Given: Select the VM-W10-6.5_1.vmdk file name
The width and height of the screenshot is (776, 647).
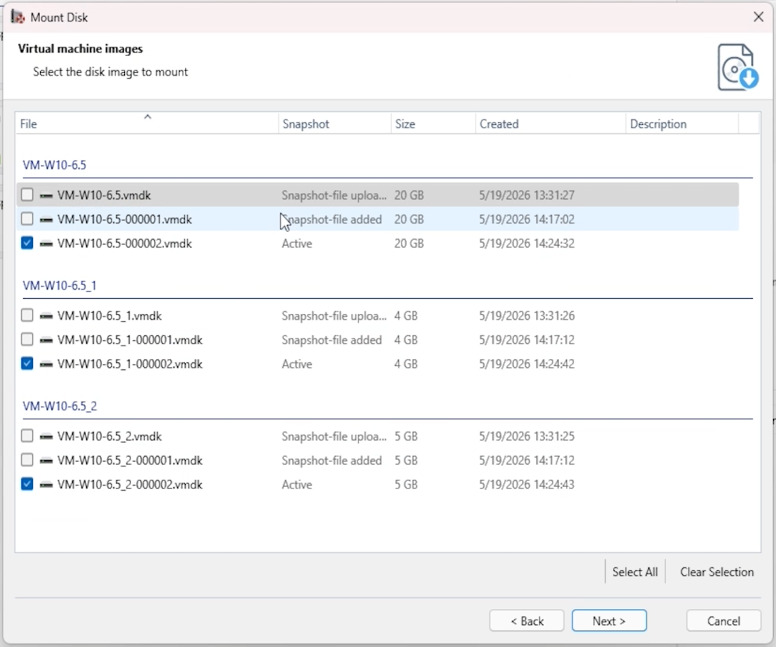Looking at the screenshot, I should (x=109, y=316).
